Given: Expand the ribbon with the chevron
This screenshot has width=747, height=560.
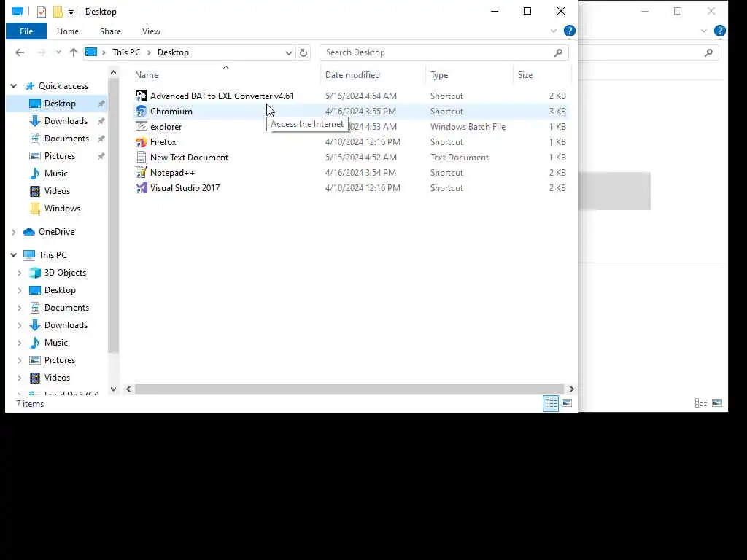Looking at the screenshot, I should (x=553, y=31).
